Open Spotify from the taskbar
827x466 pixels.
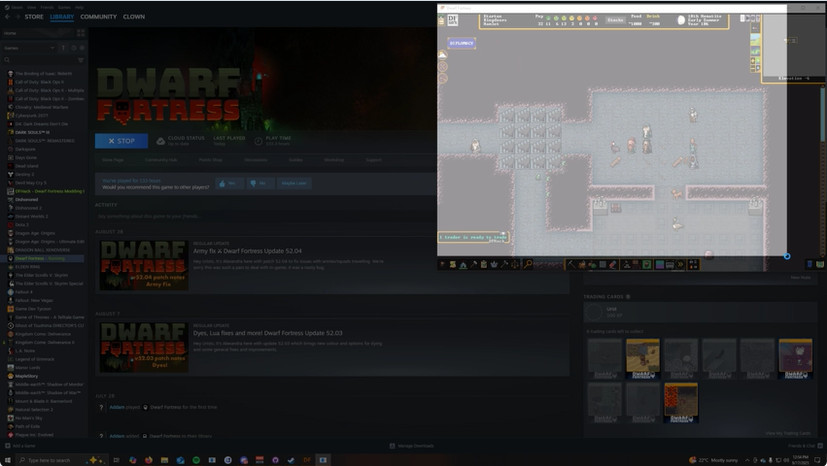point(196,460)
